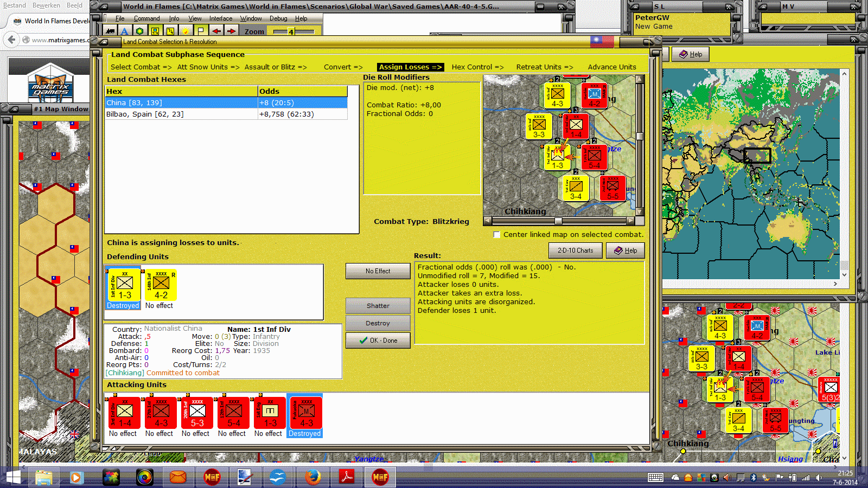Image resolution: width=868 pixels, height=488 pixels.
Task: Click the Odds column header
Action: 303,91
